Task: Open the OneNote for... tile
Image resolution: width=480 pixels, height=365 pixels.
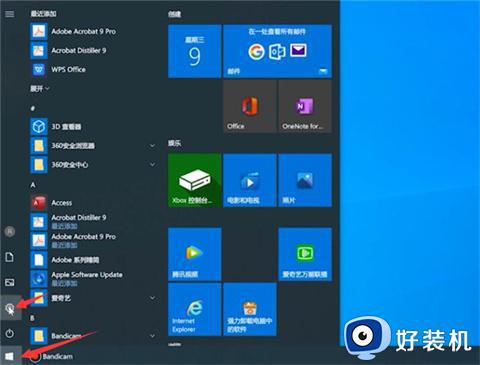Action: [305, 106]
